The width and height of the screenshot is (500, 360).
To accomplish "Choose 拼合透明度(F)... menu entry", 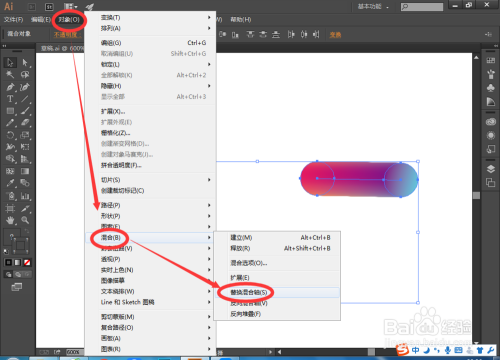I will coord(151,165).
